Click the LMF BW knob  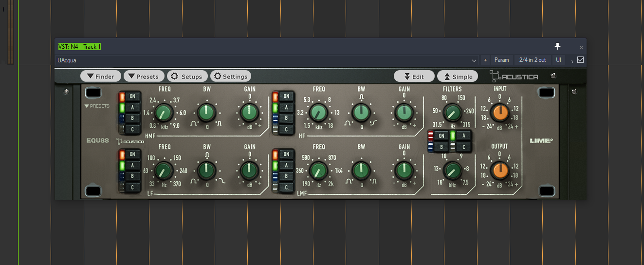pos(361,170)
